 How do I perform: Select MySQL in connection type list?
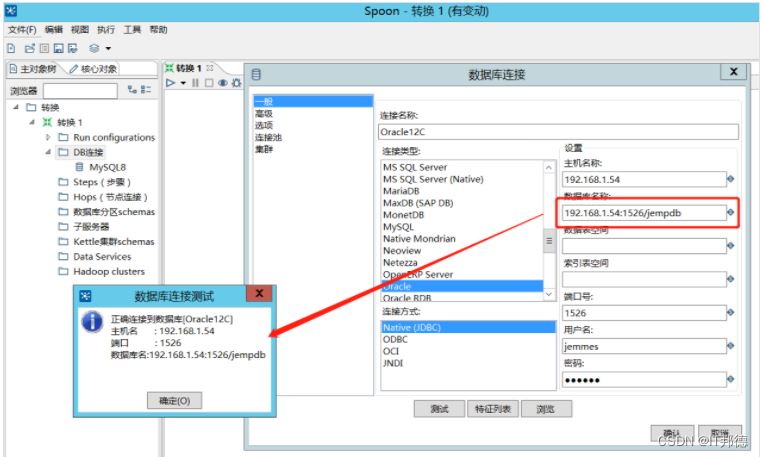tap(398, 227)
